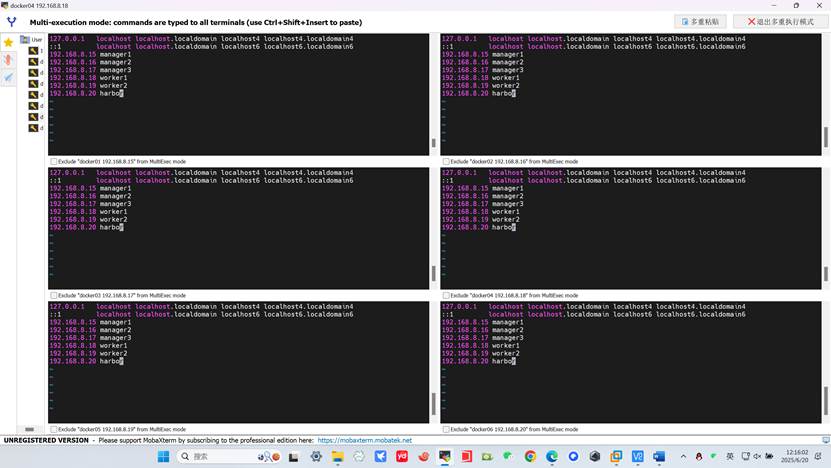The image size is (831, 468).
Task: Switch to MobaXterm taskbar icon
Action: pyautogui.click(x=445, y=456)
